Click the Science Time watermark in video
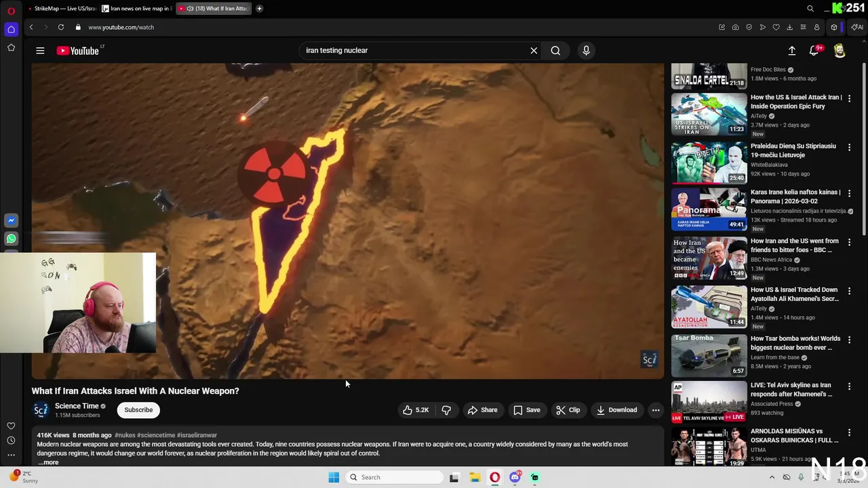The image size is (868, 488). coord(649,359)
